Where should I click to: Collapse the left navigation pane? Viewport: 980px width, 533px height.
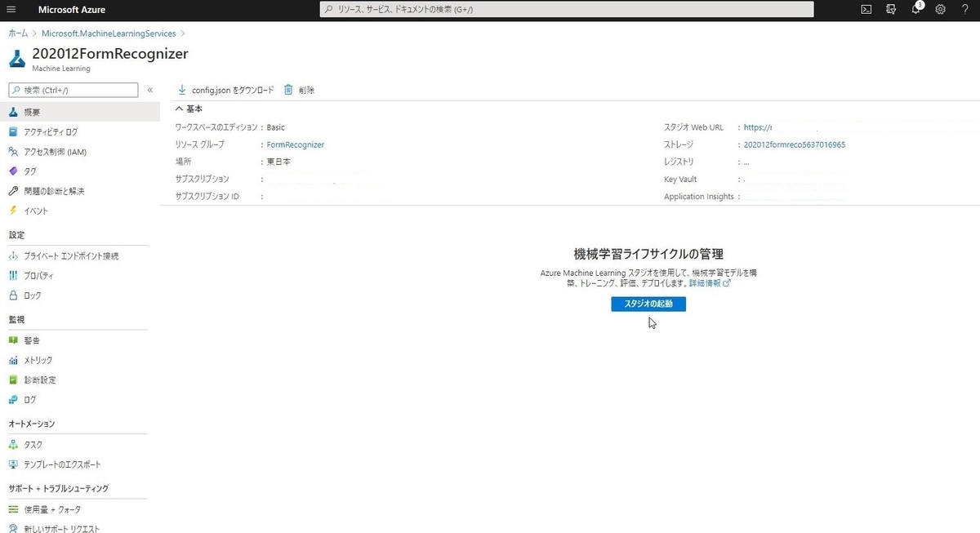[x=150, y=90]
